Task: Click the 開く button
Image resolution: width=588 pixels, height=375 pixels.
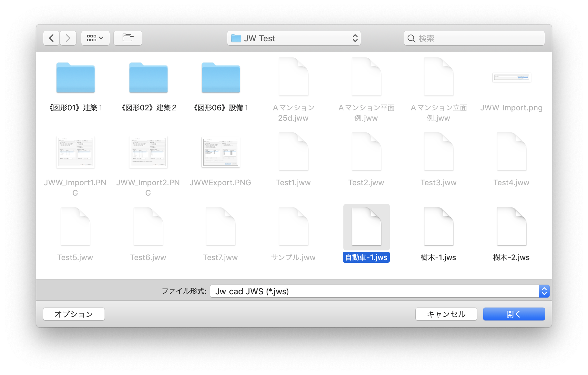Action: click(x=514, y=314)
